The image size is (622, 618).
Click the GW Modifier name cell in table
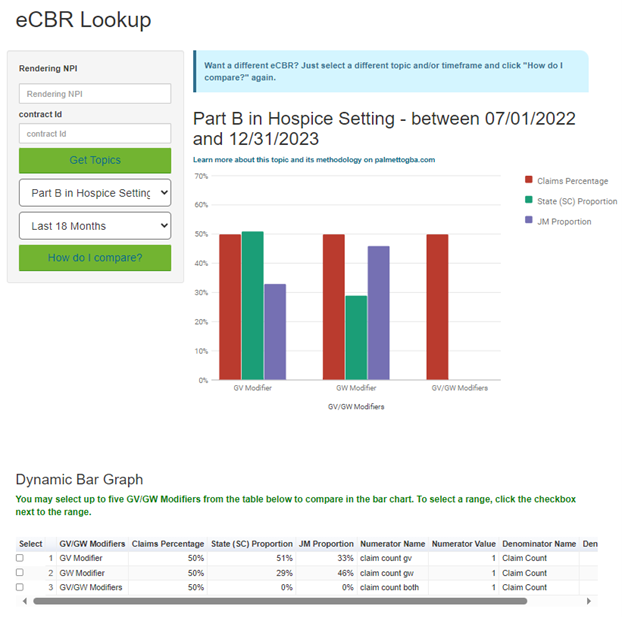click(x=92, y=573)
